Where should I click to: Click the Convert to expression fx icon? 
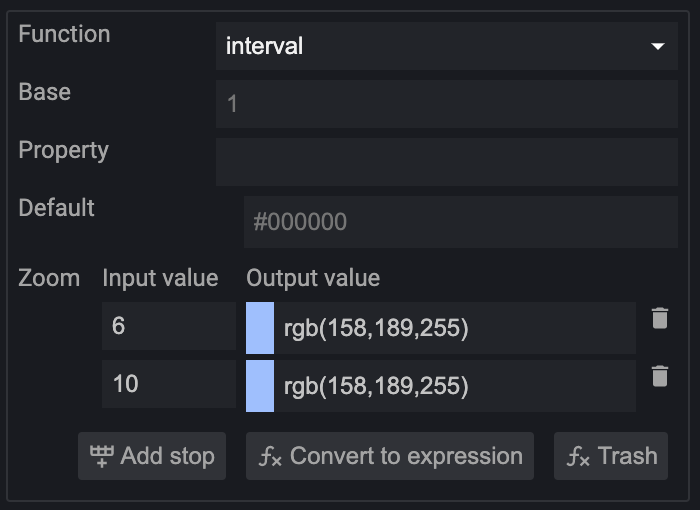[271, 457]
